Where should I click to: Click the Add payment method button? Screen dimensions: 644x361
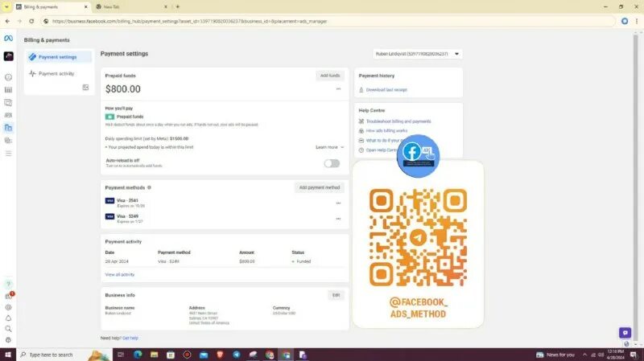coord(320,187)
